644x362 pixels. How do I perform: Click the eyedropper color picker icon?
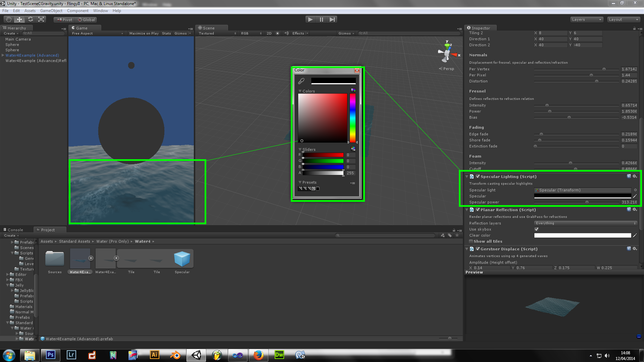[x=301, y=81]
